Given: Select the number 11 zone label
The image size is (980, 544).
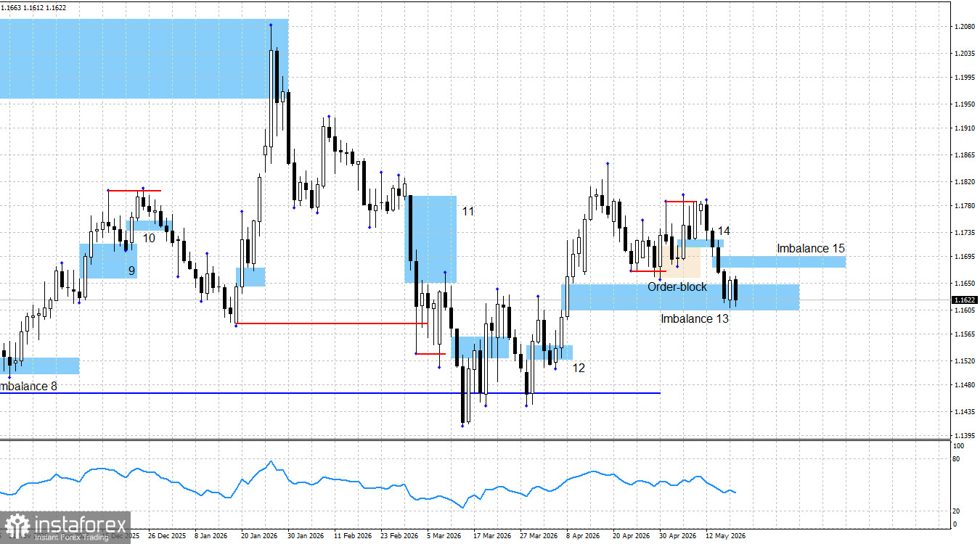Looking at the screenshot, I should [x=468, y=211].
